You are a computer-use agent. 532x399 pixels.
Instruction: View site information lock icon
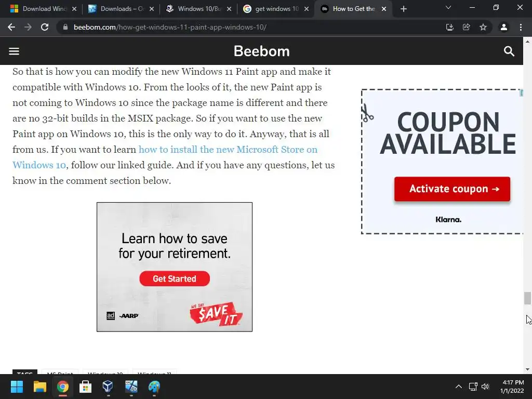click(65, 27)
